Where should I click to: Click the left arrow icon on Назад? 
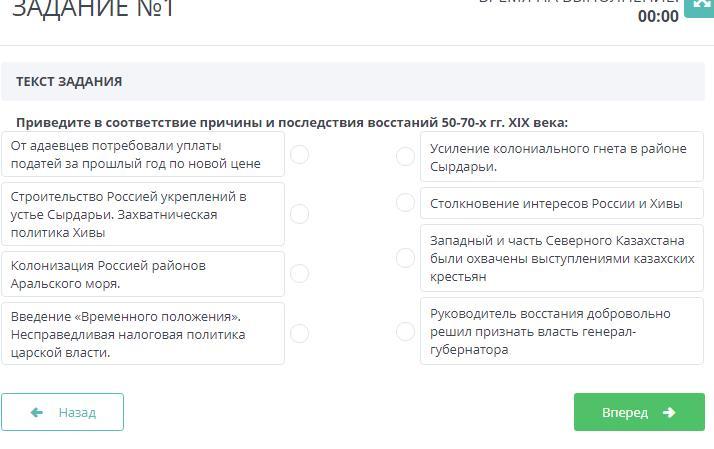click(x=36, y=413)
